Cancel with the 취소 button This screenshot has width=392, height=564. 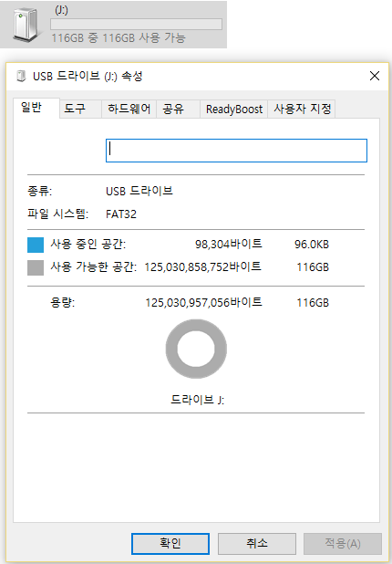(257, 544)
